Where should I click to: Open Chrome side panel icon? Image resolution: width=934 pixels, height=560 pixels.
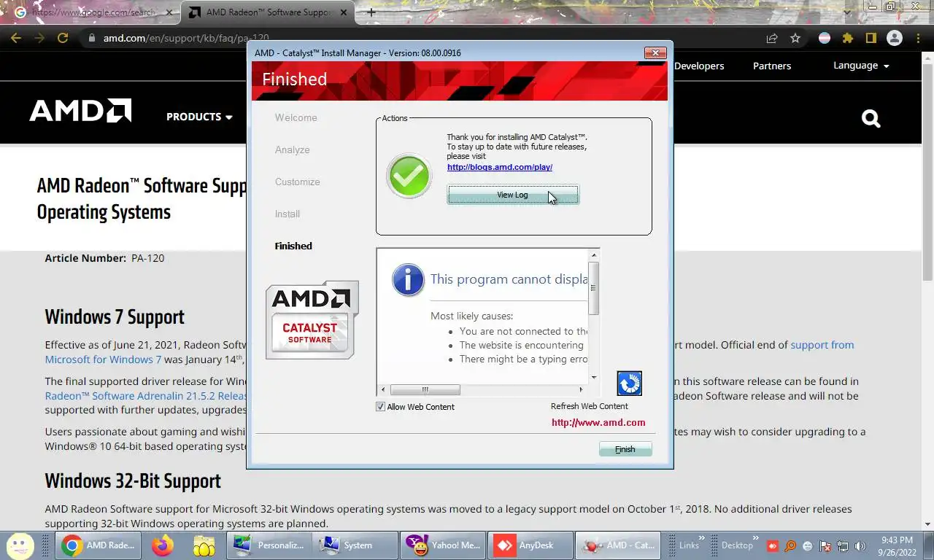click(x=871, y=38)
